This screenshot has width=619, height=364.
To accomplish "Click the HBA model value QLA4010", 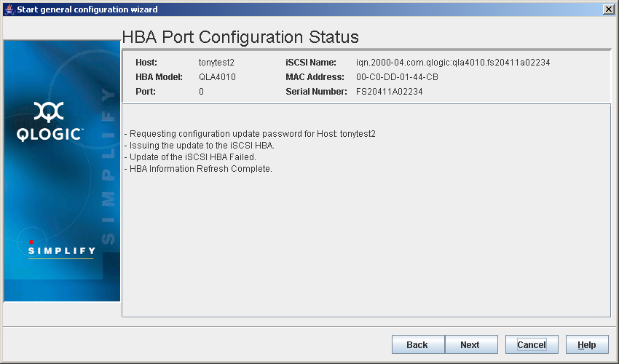I will tap(217, 77).
